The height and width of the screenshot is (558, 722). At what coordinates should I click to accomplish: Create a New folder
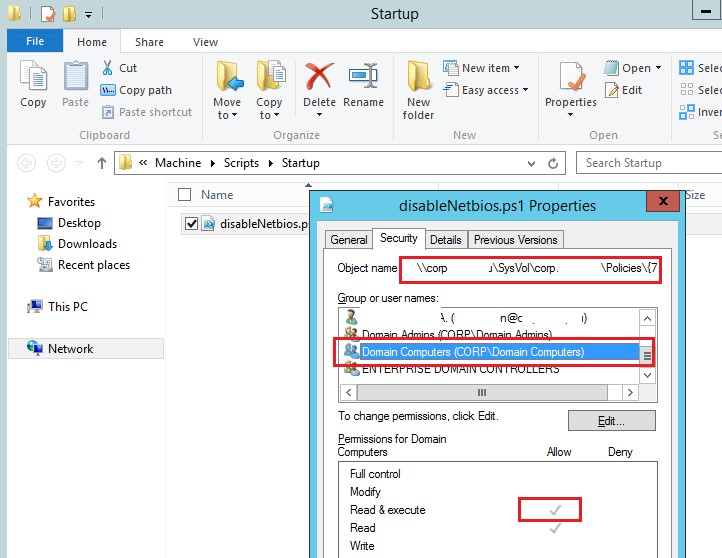click(x=418, y=90)
